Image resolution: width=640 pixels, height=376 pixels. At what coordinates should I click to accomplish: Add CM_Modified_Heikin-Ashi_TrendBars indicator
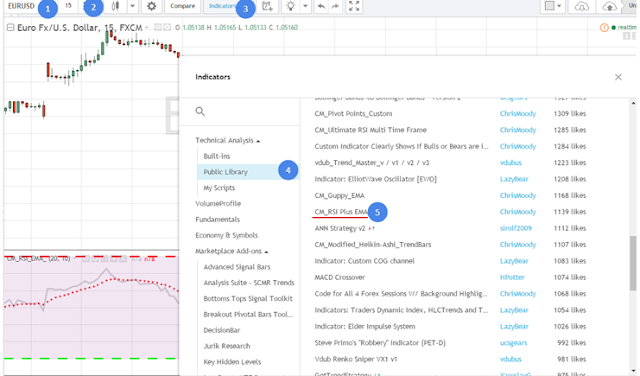pyautogui.click(x=373, y=245)
